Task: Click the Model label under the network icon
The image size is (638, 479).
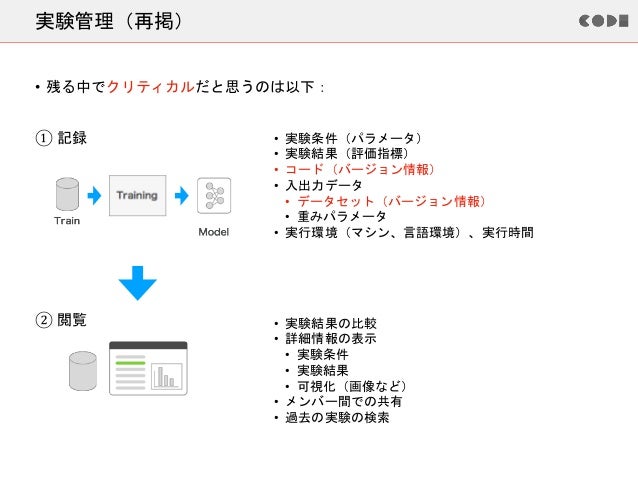Action: (x=214, y=232)
